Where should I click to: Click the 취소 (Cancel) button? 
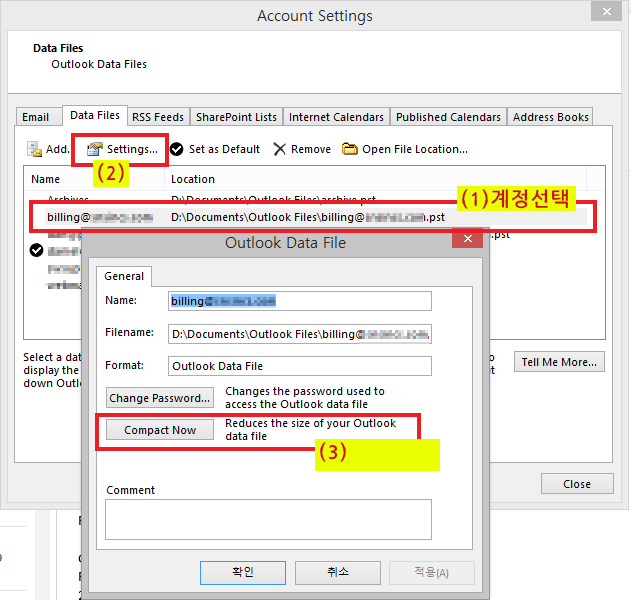click(338, 573)
